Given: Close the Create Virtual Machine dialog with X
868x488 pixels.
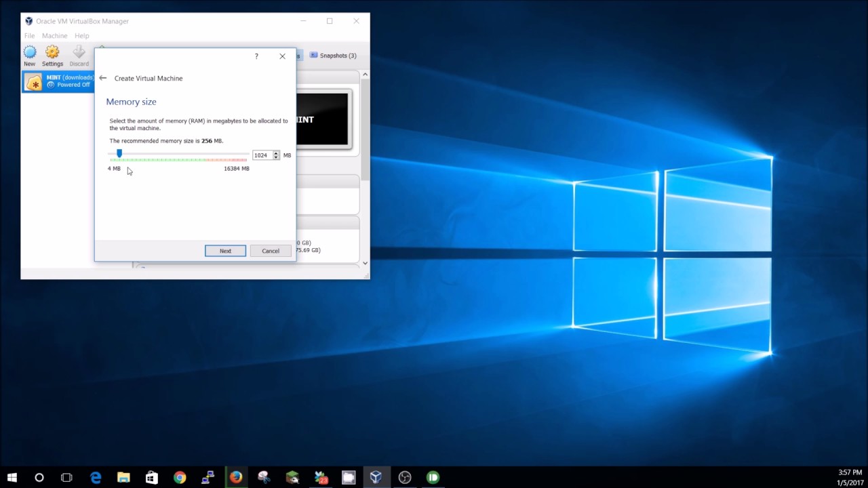Looking at the screenshot, I should point(283,56).
